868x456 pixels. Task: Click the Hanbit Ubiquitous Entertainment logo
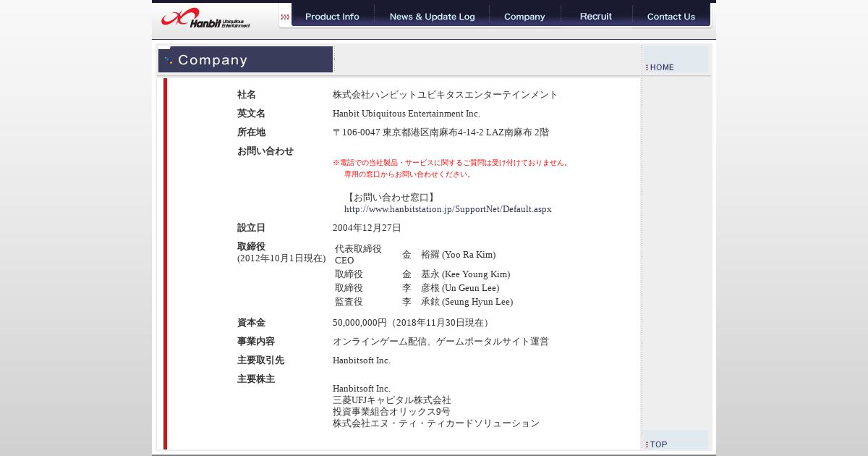click(205, 18)
